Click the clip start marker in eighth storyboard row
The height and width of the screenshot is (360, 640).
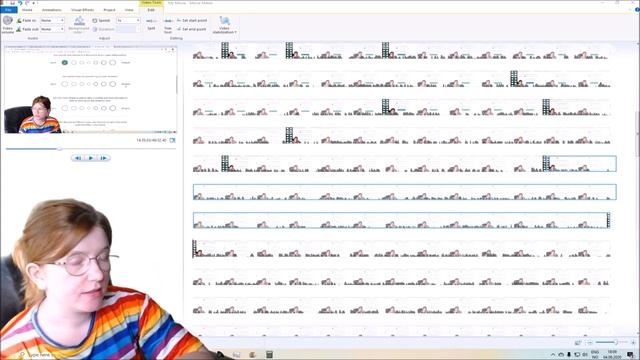pos(195,249)
